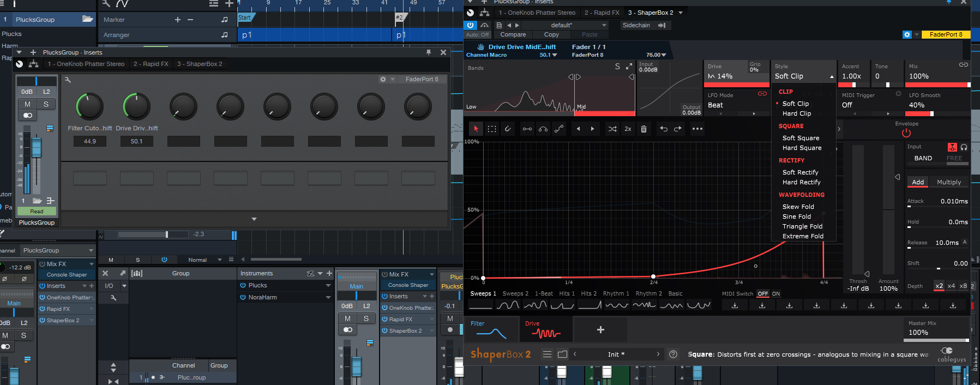Choose Hard Clip from Style menu
The height and width of the screenshot is (385, 980).
pos(797,113)
